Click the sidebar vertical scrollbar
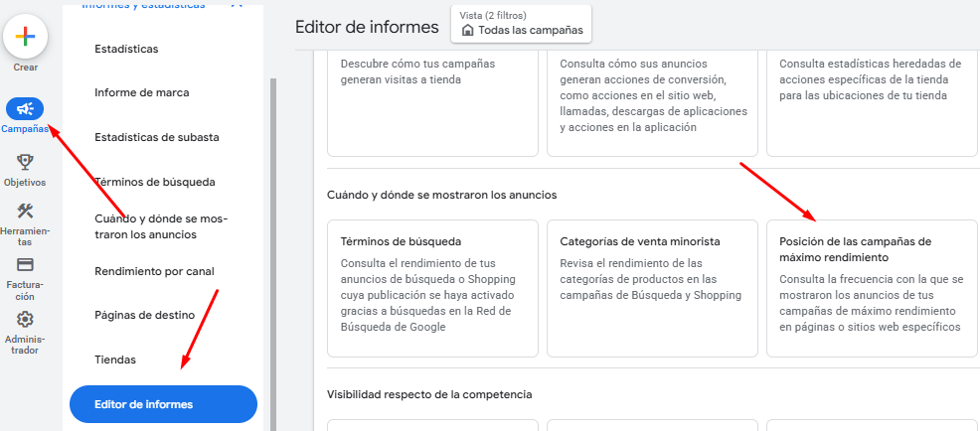The width and height of the screenshot is (980, 431). [272, 253]
